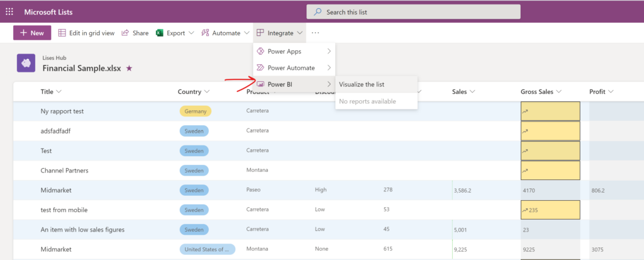Open the app launcher waffle icon
Viewport: 644px width, 260px height.
point(9,12)
